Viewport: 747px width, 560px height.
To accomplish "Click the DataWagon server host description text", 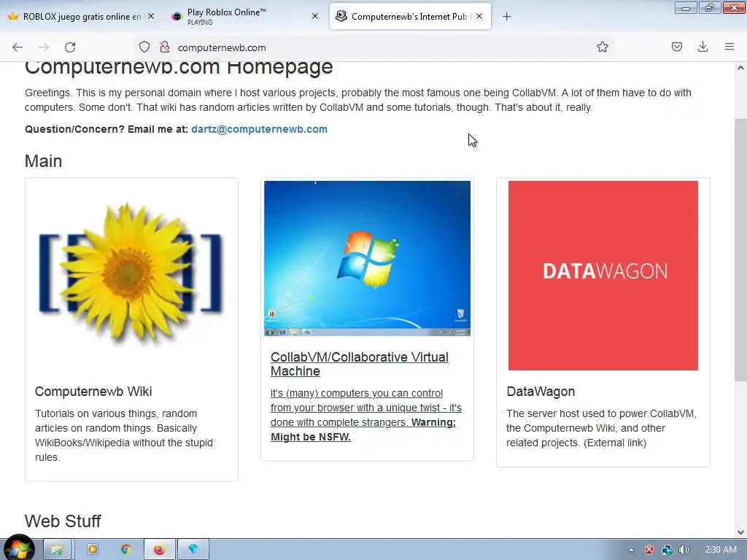I will click(601, 428).
